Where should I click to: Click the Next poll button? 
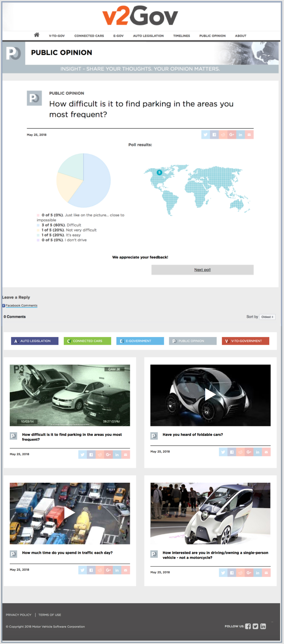(x=202, y=270)
